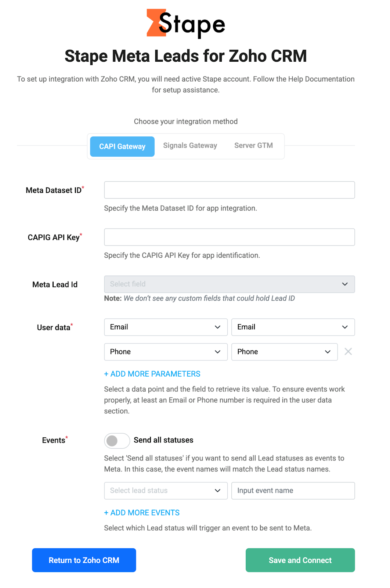
Task: Select the Server GTM tab
Action: [253, 146]
